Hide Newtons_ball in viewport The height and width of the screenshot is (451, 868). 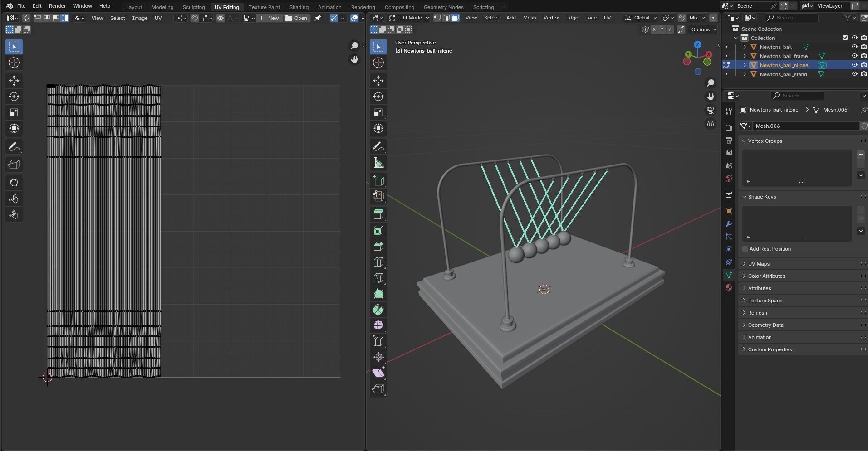854,47
